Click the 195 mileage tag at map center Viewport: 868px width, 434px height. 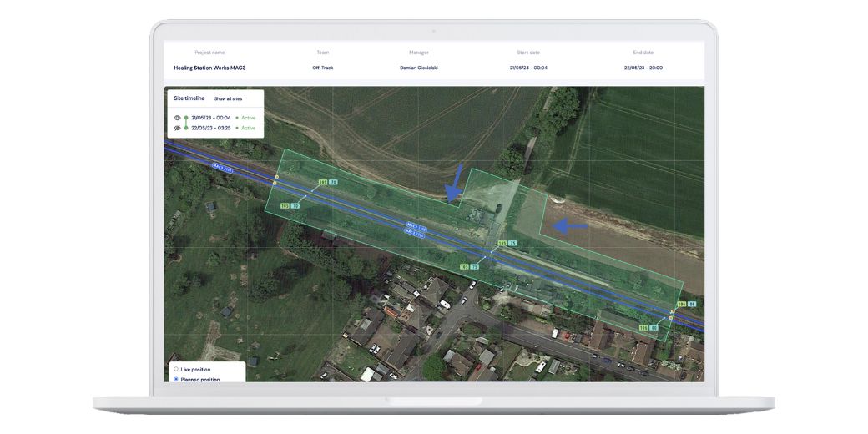(502, 244)
